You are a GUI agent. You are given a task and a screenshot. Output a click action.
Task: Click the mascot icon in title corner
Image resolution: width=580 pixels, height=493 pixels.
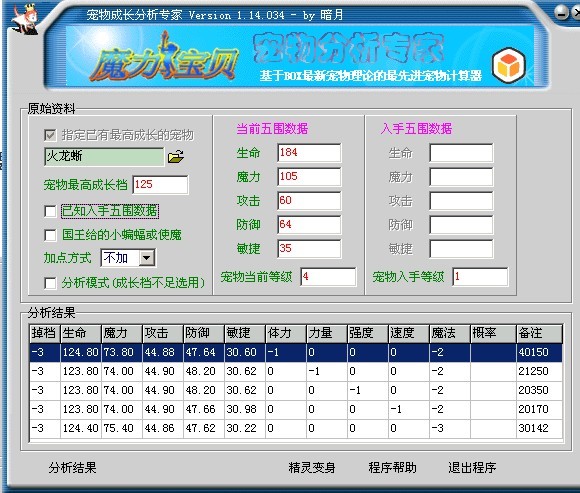(x=24, y=18)
